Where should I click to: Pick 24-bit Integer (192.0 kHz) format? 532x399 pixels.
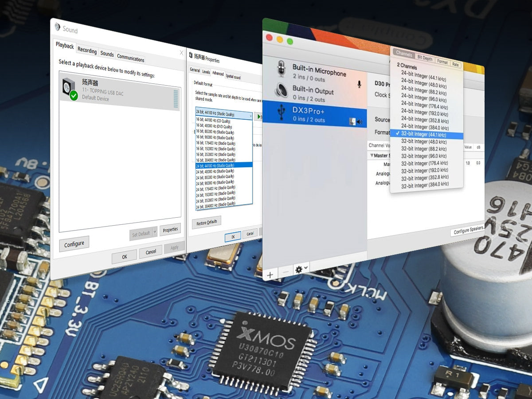click(x=424, y=113)
